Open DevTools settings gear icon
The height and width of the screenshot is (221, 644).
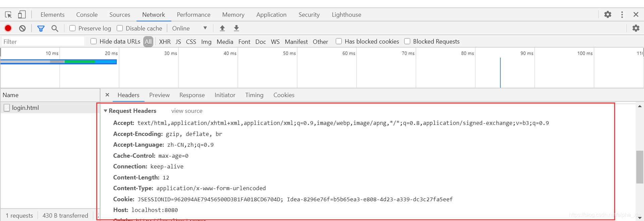608,14
